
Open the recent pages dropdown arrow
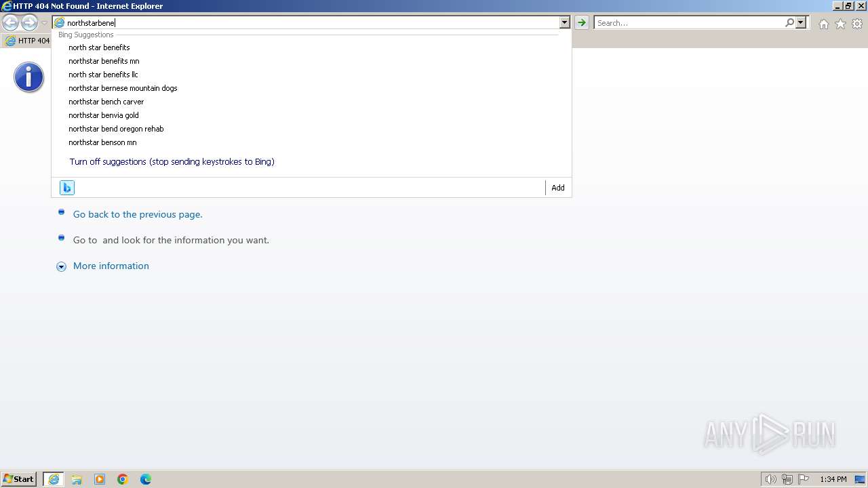[45, 23]
